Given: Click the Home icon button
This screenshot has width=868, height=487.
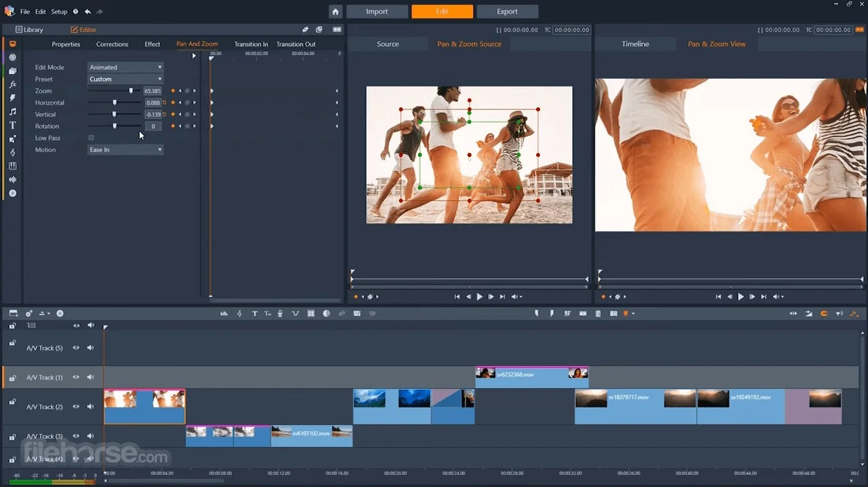Looking at the screenshot, I should pos(335,12).
